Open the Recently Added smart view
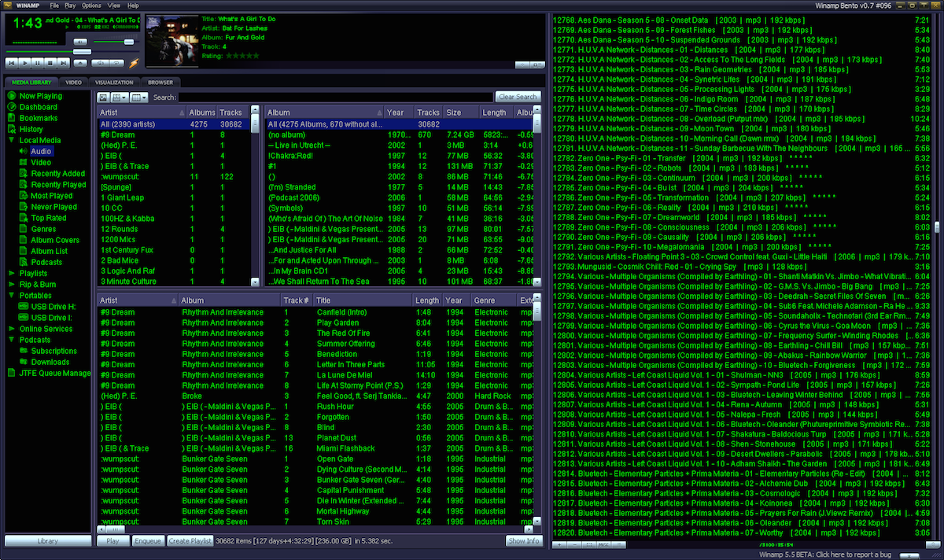 tap(58, 173)
